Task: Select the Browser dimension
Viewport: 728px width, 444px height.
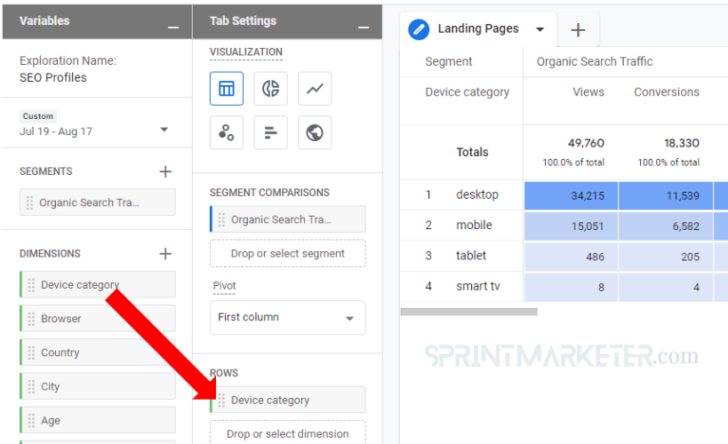Action: coord(98,319)
